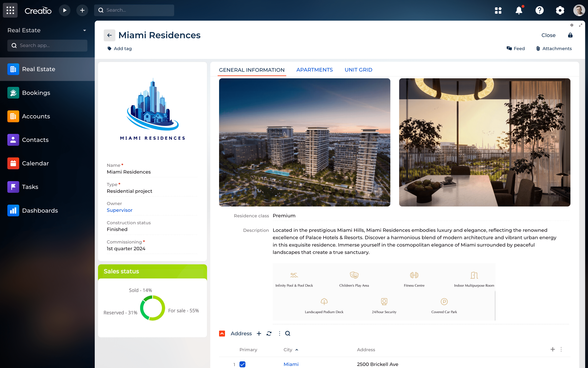The width and height of the screenshot is (588, 368).
Task: Open the small page designer gear icon
Action: [572, 25]
